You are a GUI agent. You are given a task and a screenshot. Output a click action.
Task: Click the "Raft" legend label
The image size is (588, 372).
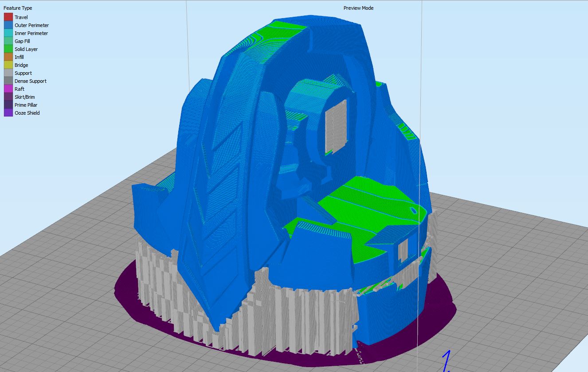20,89
